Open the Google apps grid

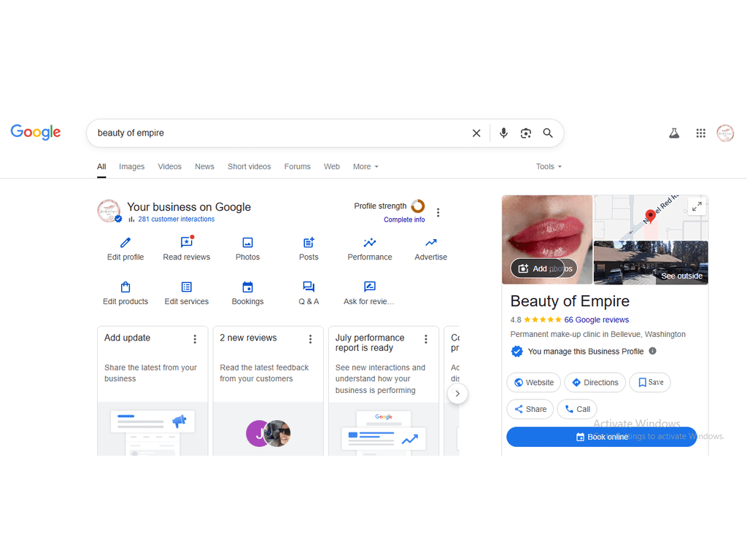(x=700, y=133)
